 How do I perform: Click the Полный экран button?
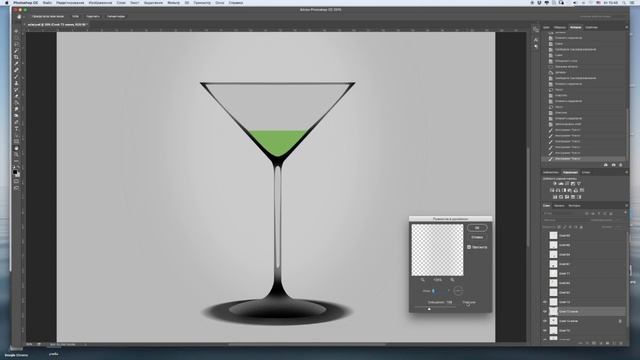point(116,17)
